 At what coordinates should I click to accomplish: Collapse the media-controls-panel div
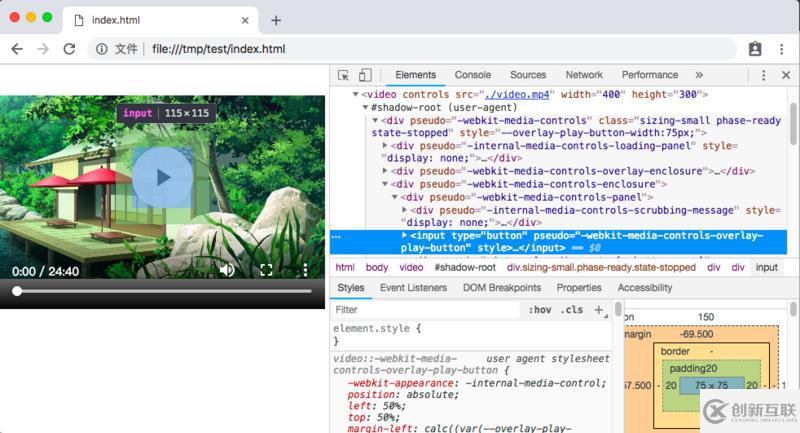point(394,197)
